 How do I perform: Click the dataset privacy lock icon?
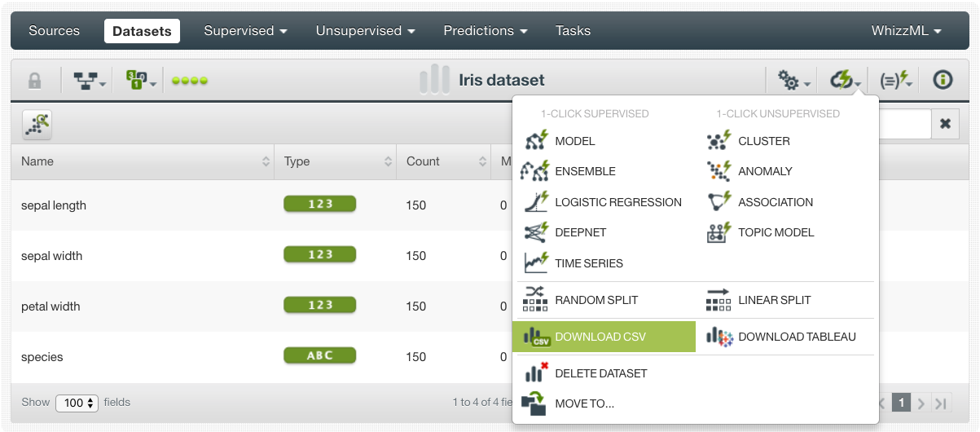click(34, 81)
